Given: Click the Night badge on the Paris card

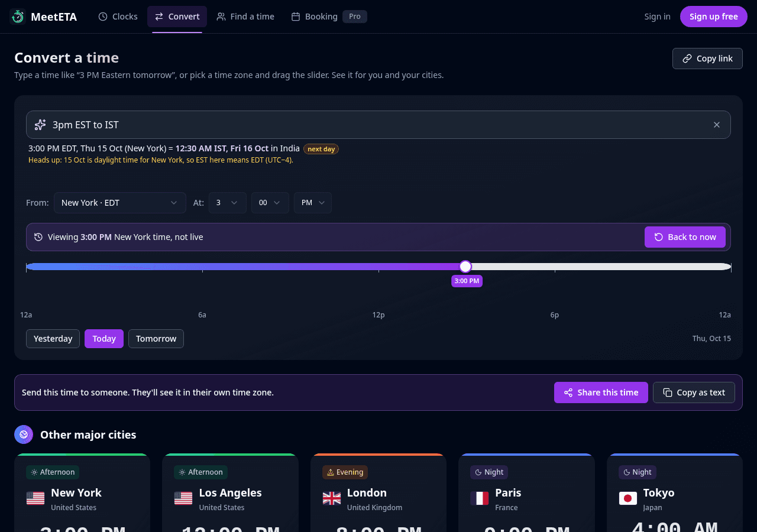Looking at the screenshot, I should click(x=489, y=472).
